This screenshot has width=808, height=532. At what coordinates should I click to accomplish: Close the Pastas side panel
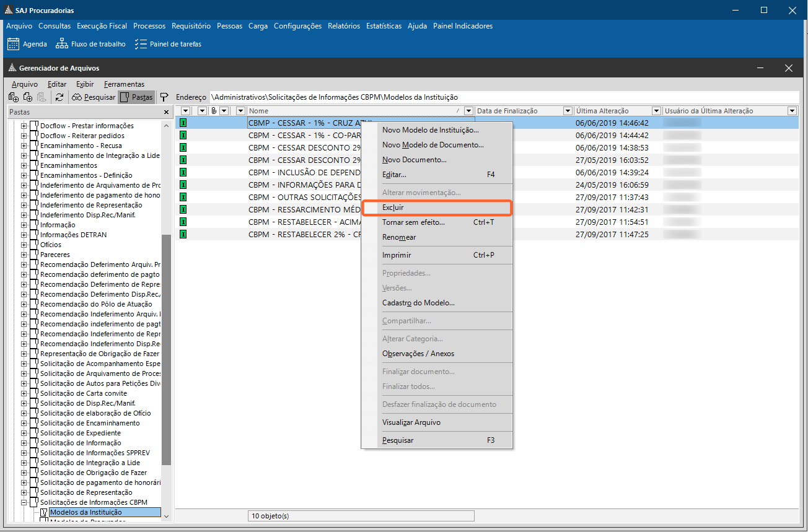tap(166, 112)
